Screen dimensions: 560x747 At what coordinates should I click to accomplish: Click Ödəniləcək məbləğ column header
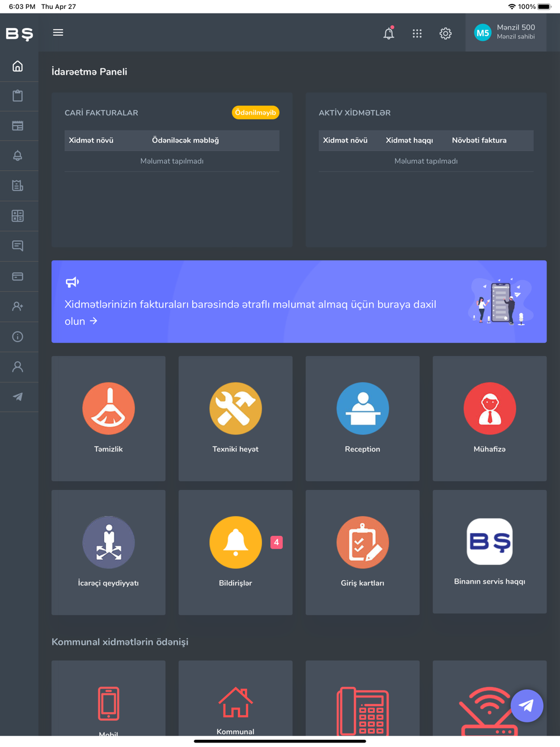point(185,141)
